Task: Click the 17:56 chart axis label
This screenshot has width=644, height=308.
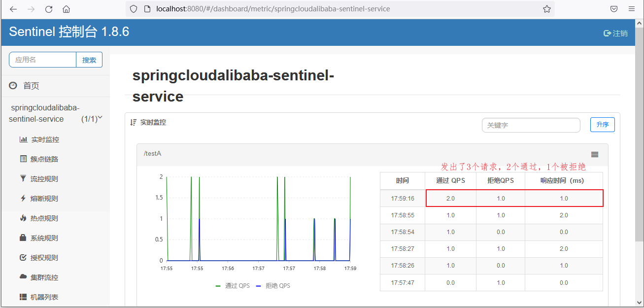Action: coord(228,269)
